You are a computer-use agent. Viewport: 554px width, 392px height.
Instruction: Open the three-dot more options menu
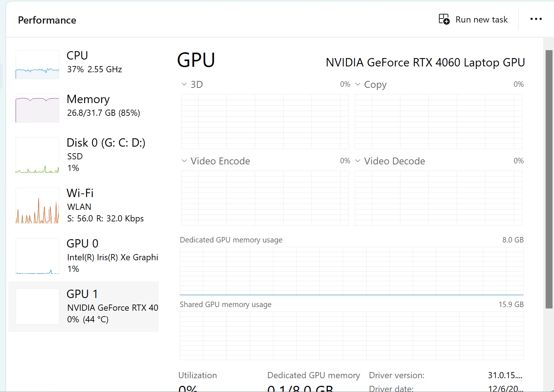click(x=536, y=19)
